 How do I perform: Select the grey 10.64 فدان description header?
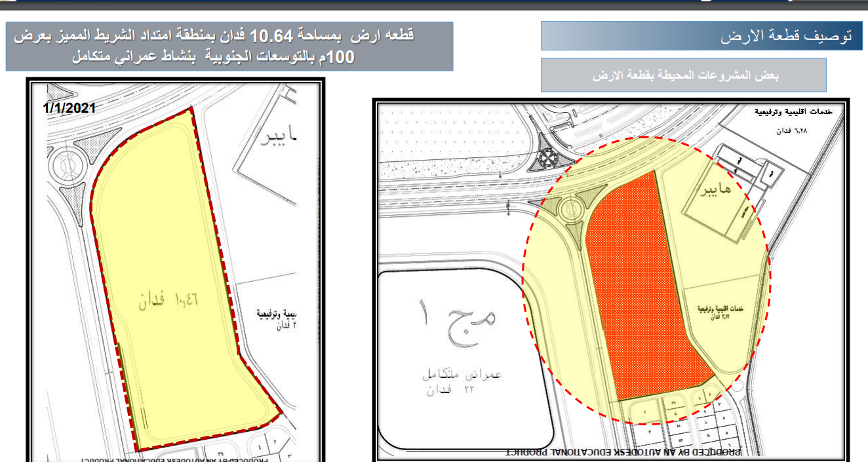click(229, 46)
